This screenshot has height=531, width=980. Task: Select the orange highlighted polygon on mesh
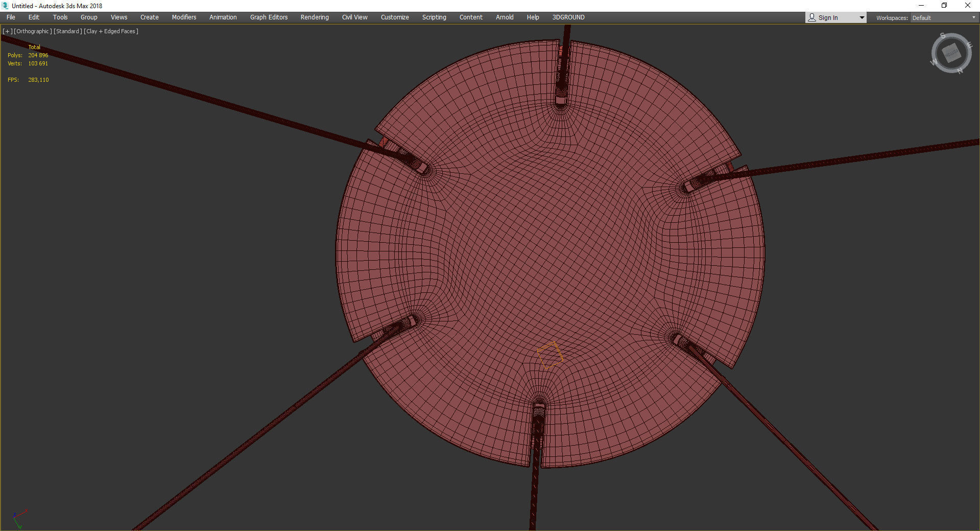point(550,355)
